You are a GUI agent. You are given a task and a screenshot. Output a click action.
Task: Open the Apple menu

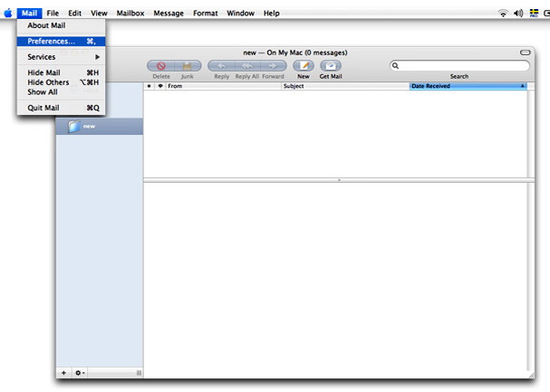(8, 14)
